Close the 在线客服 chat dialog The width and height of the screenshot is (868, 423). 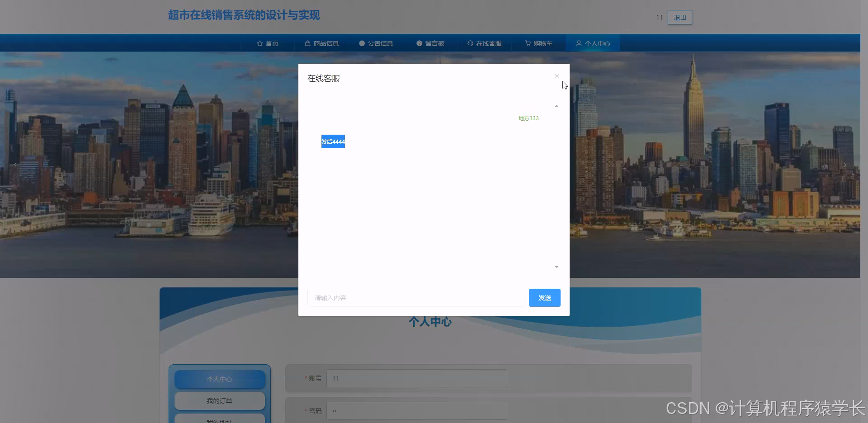pos(557,76)
